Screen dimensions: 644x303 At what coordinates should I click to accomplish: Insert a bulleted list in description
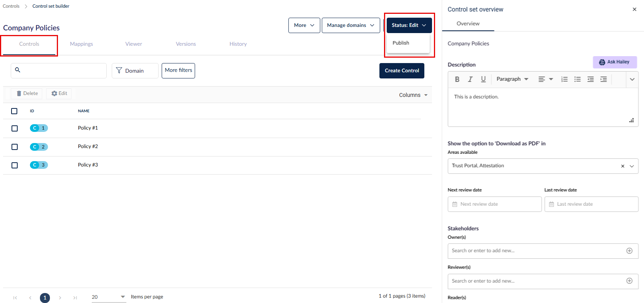577,79
